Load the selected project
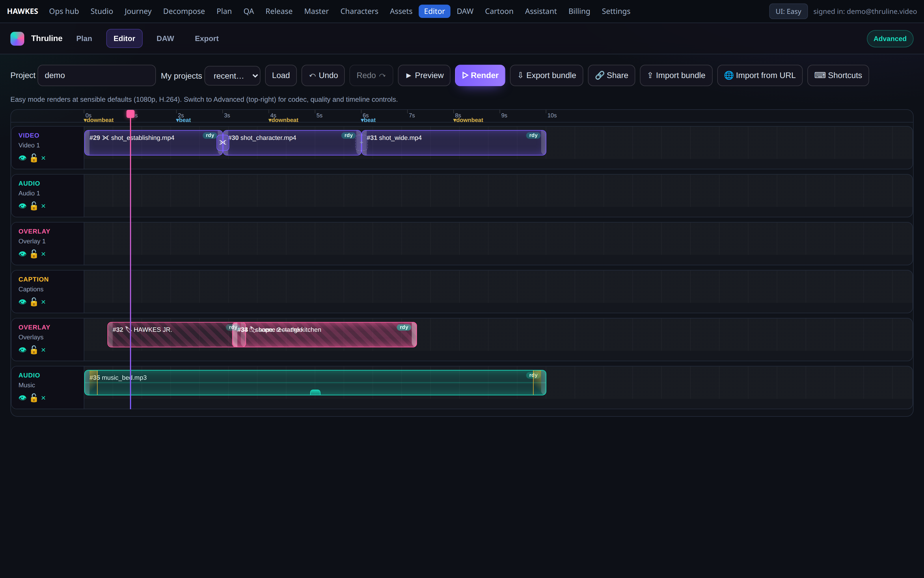Viewport: 924px width, 578px height. tap(281, 75)
